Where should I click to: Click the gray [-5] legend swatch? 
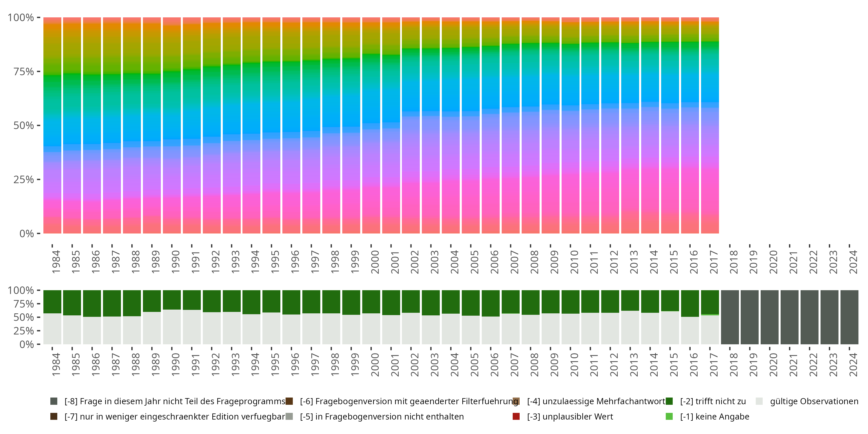click(x=289, y=416)
